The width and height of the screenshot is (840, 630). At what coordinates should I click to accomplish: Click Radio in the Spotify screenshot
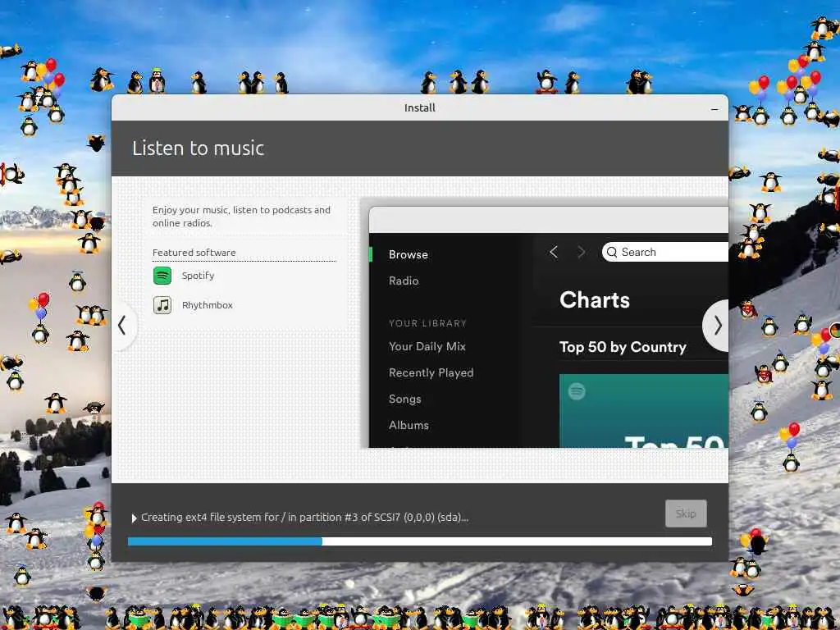coord(404,281)
